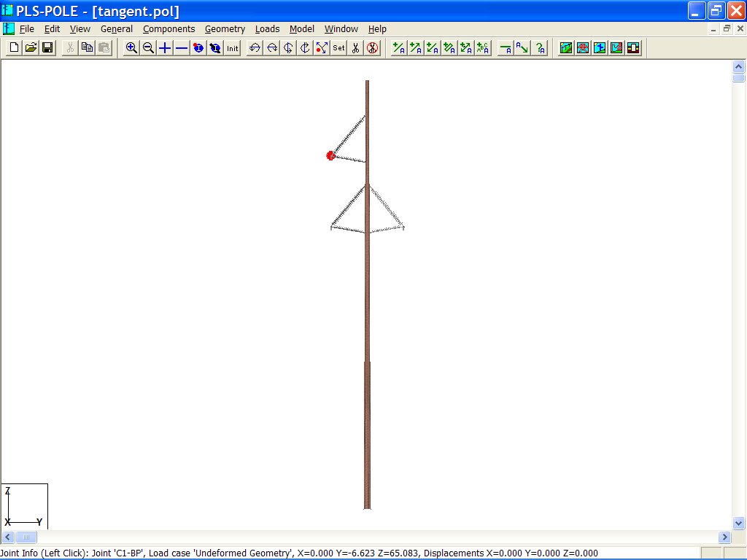
Task: Select the Zoom In tool
Action: 131,48
